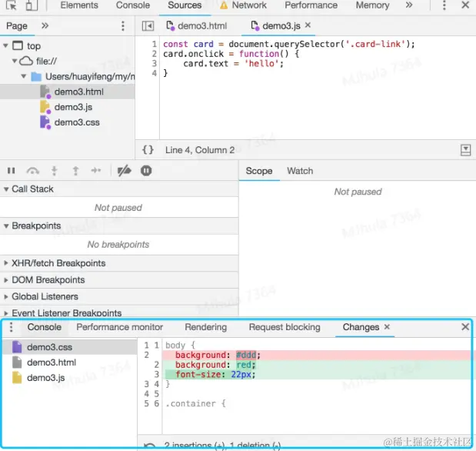The image size is (476, 451).
Task: Pause script execution button
Action: tap(12, 171)
